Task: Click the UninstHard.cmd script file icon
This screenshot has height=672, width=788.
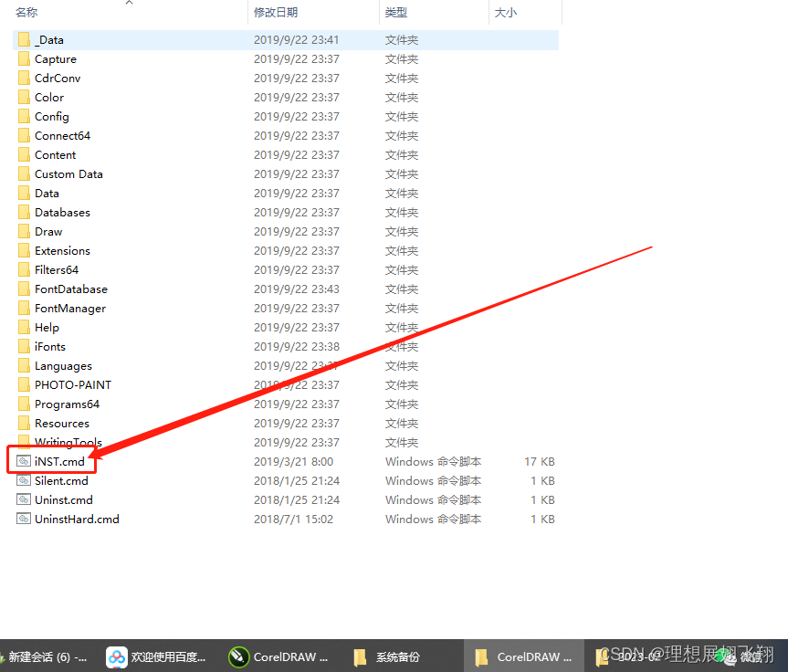Action: click(24, 519)
